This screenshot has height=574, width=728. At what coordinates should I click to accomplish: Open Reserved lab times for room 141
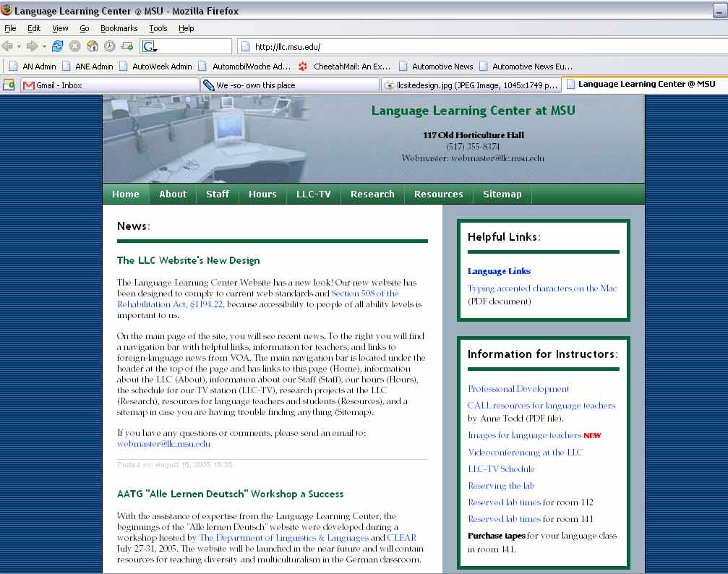pos(504,519)
